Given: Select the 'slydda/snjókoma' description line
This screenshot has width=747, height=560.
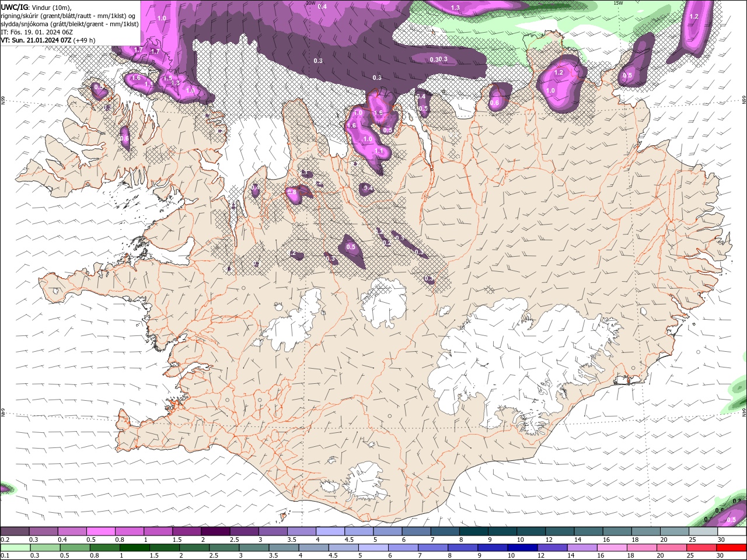Looking at the screenshot, I should [x=70, y=24].
